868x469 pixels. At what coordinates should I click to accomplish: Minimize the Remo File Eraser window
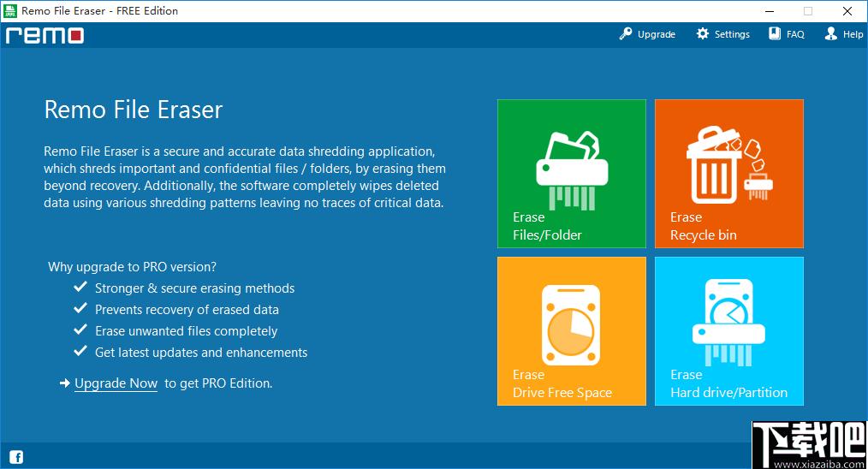(770, 11)
